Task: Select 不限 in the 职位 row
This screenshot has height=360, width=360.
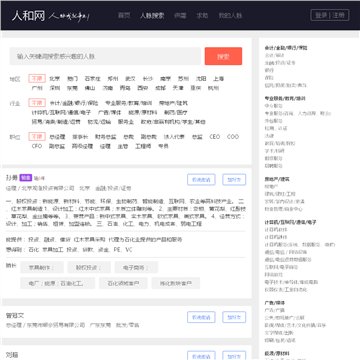Action: click(x=37, y=137)
